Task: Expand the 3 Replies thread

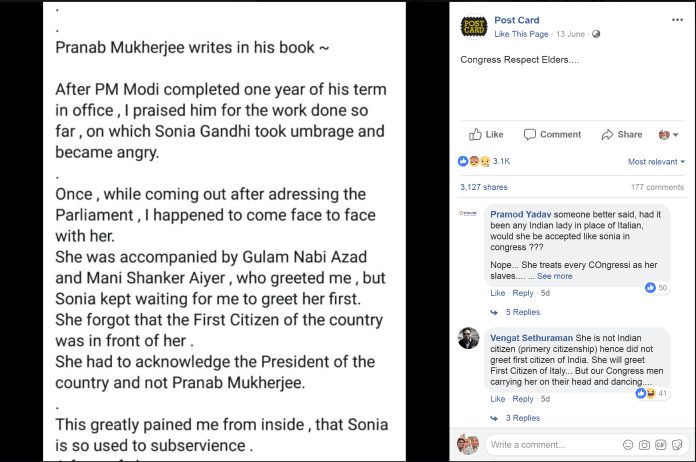Action: click(x=522, y=417)
